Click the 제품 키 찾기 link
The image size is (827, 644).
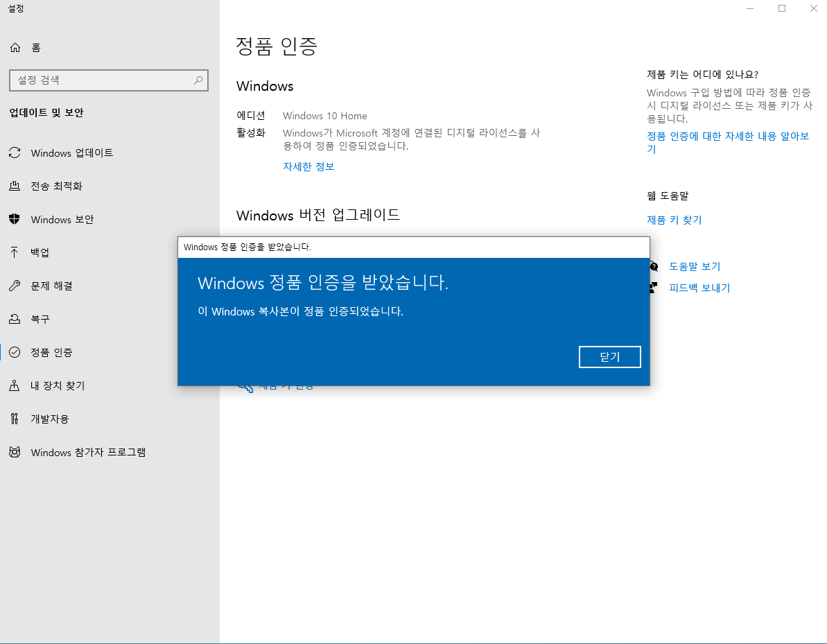click(x=674, y=220)
